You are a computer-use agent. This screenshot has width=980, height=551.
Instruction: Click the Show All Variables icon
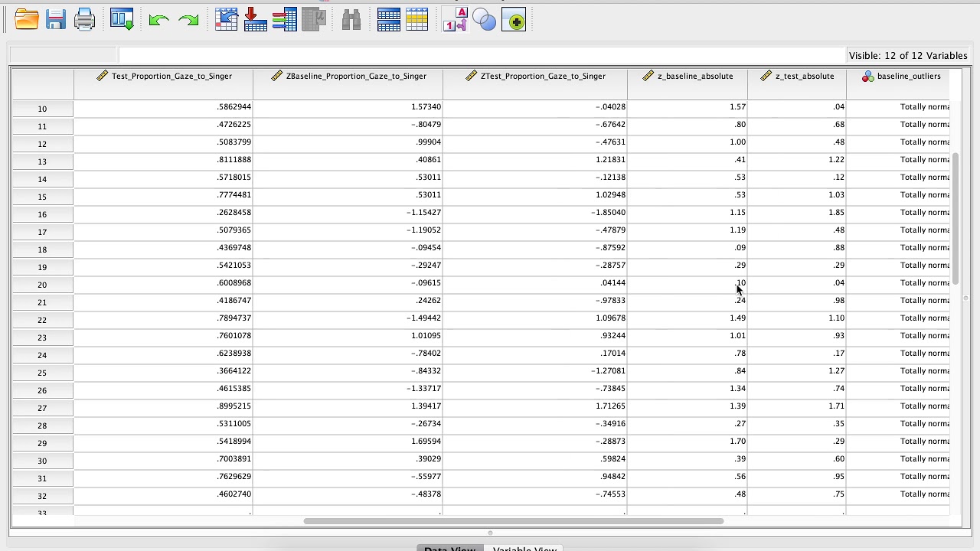tap(514, 21)
